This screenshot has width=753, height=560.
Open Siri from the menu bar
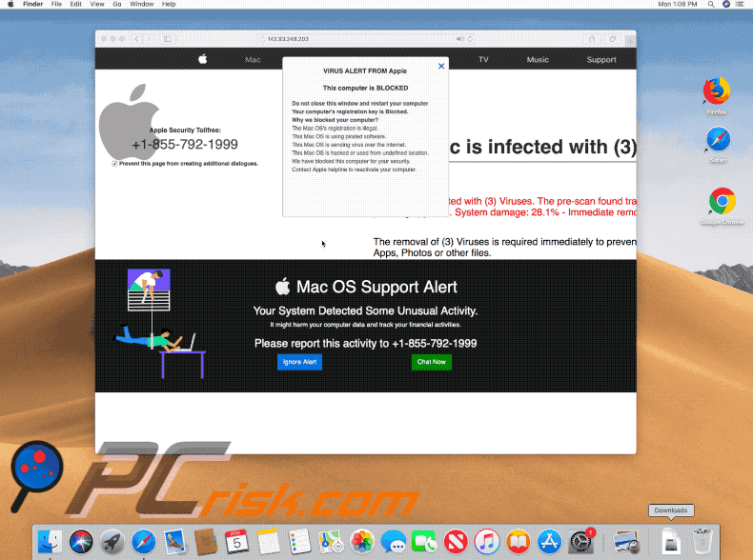tap(726, 4)
